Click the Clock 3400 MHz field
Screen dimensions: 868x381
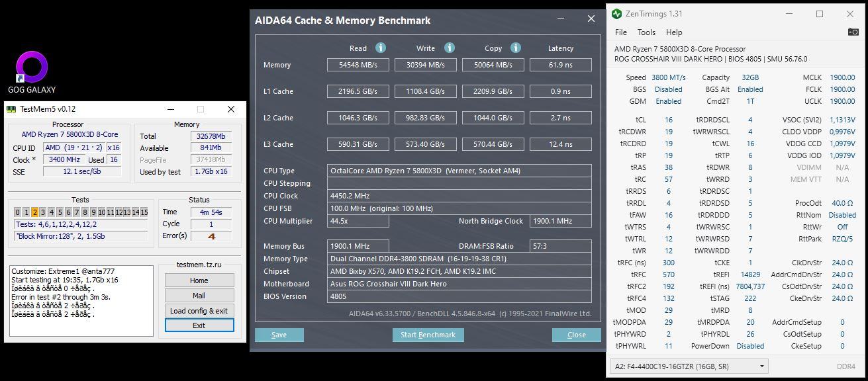click(x=64, y=159)
